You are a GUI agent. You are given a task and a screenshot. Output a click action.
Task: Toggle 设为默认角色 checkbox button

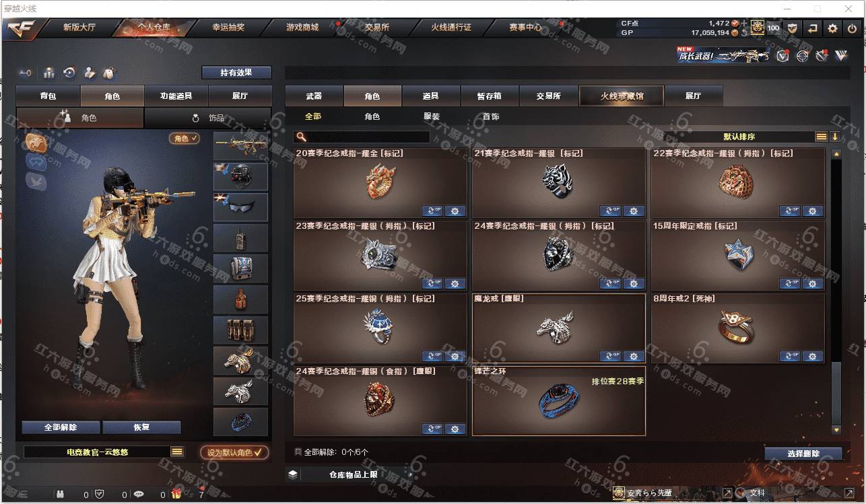234,453
